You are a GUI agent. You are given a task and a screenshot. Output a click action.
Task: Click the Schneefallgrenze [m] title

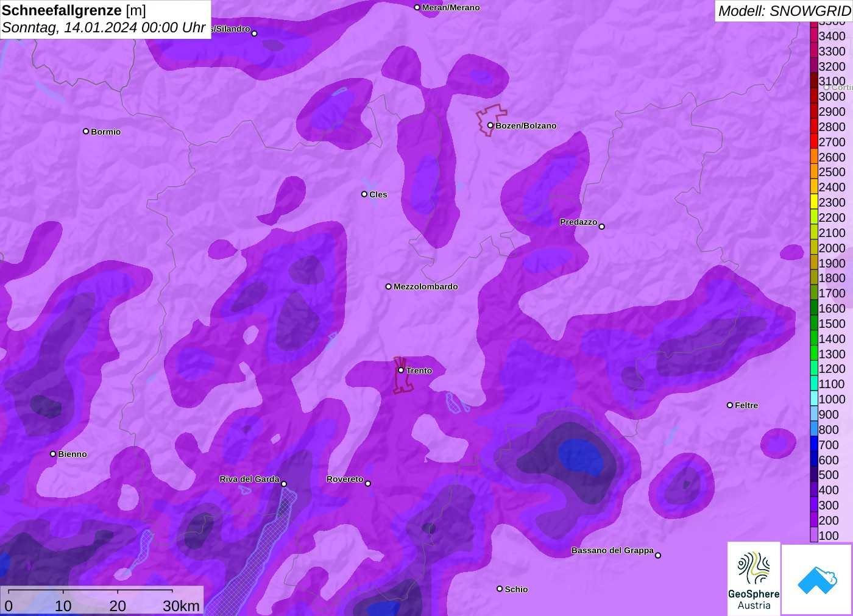tap(74, 10)
